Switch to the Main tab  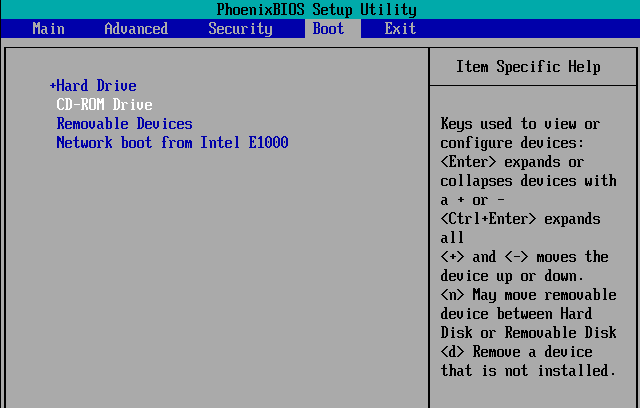48,29
